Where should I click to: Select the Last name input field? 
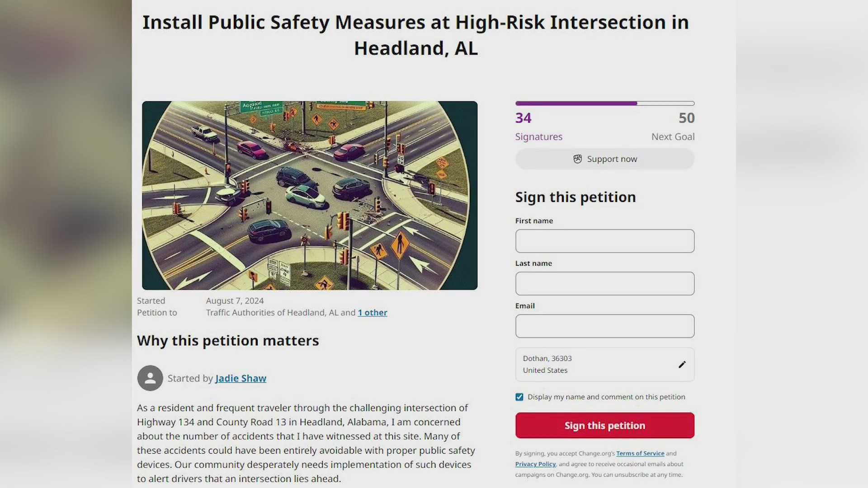tap(604, 283)
